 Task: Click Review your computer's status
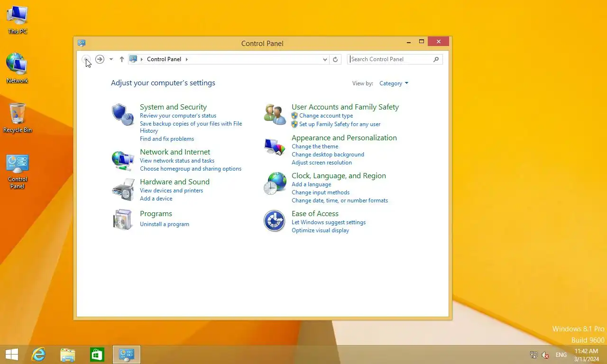click(x=178, y=116)
